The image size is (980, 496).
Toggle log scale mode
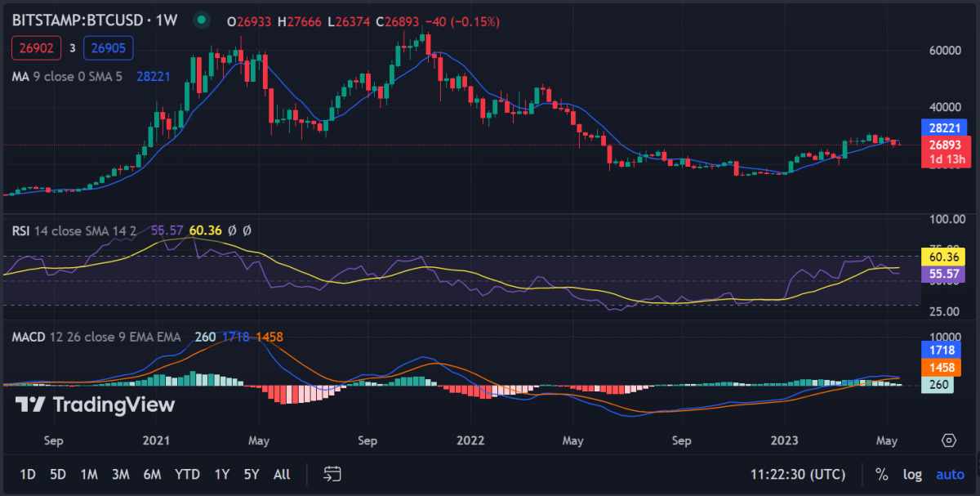point(913,474)
